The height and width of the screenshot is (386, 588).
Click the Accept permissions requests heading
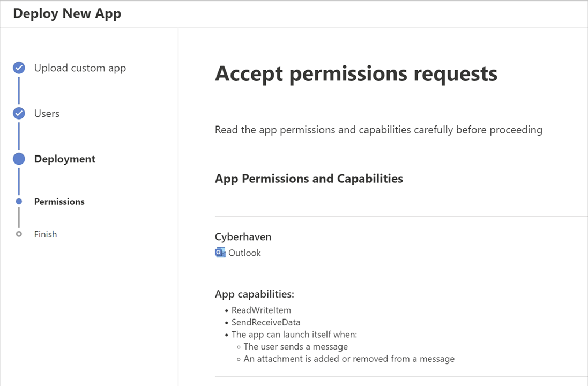[x=356, y=73]
